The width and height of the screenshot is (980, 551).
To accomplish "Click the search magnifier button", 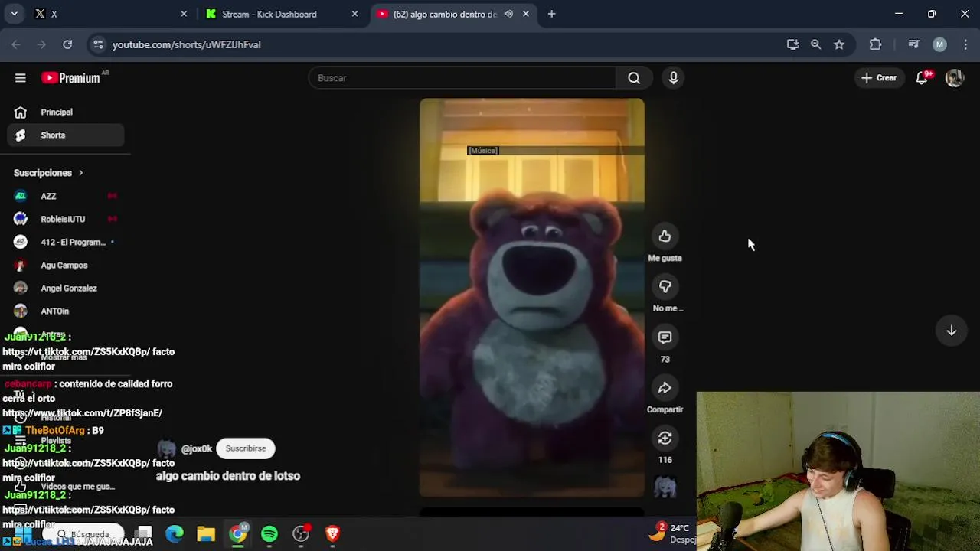I will coord(634,78).
